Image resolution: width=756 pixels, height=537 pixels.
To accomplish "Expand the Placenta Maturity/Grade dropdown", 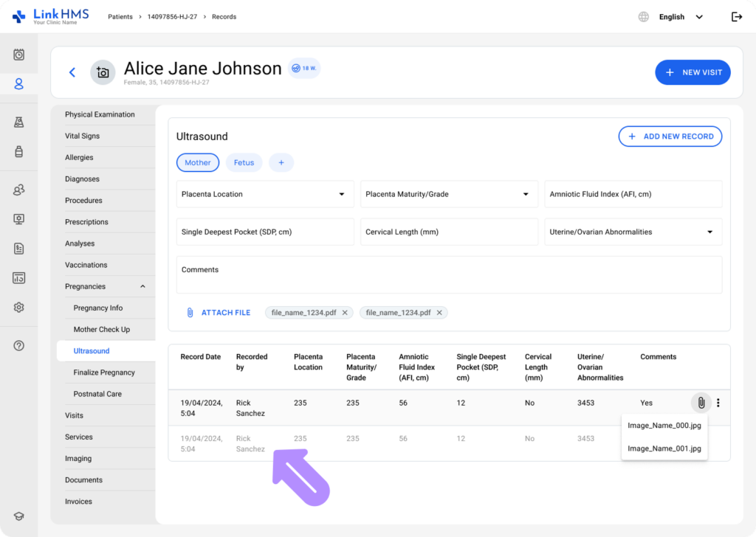I will tap(449, 194).
